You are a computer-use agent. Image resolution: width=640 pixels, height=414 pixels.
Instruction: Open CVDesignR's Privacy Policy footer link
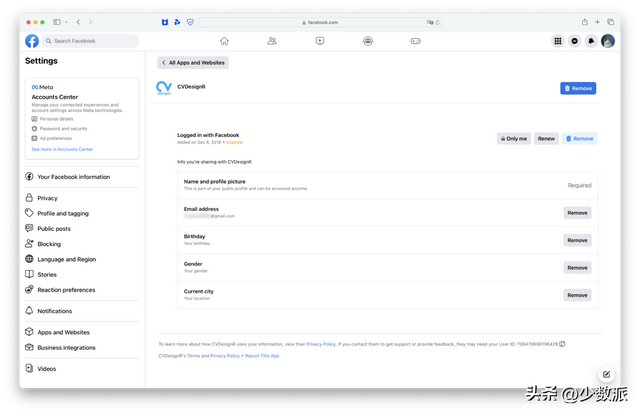pos(225,356)
